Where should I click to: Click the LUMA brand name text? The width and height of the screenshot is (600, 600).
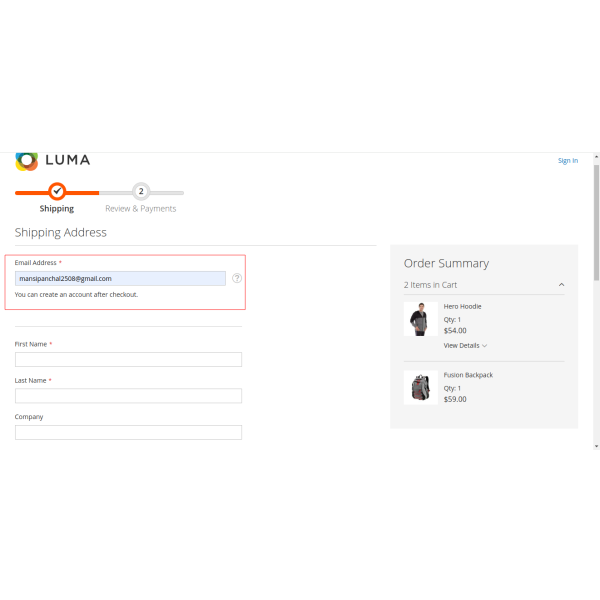coord(67,160)
